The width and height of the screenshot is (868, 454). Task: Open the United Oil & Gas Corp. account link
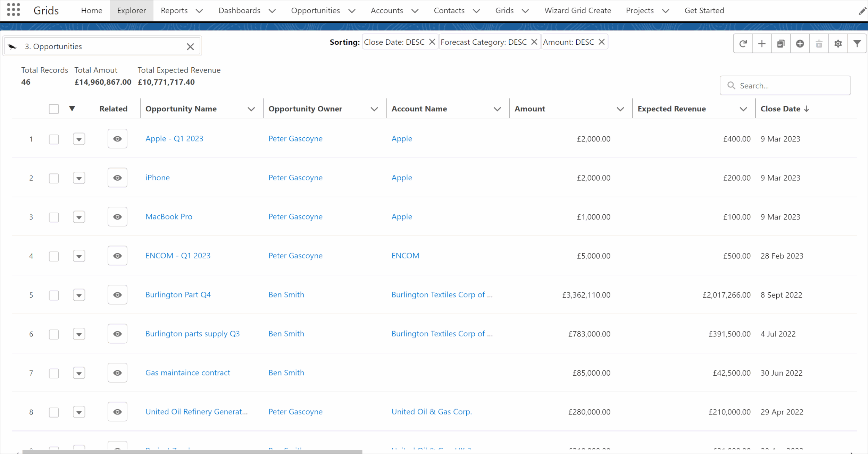(x=432, y=412)
